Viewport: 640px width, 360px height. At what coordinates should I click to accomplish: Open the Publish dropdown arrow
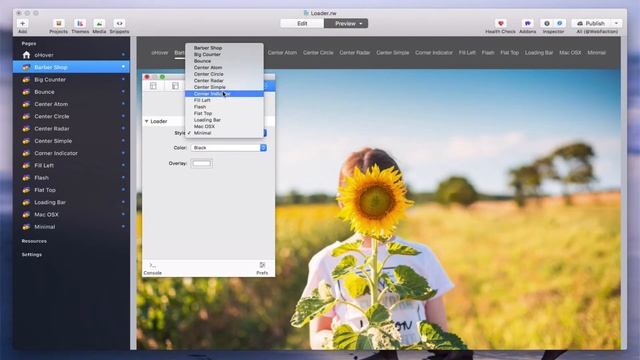pos(617,24)
